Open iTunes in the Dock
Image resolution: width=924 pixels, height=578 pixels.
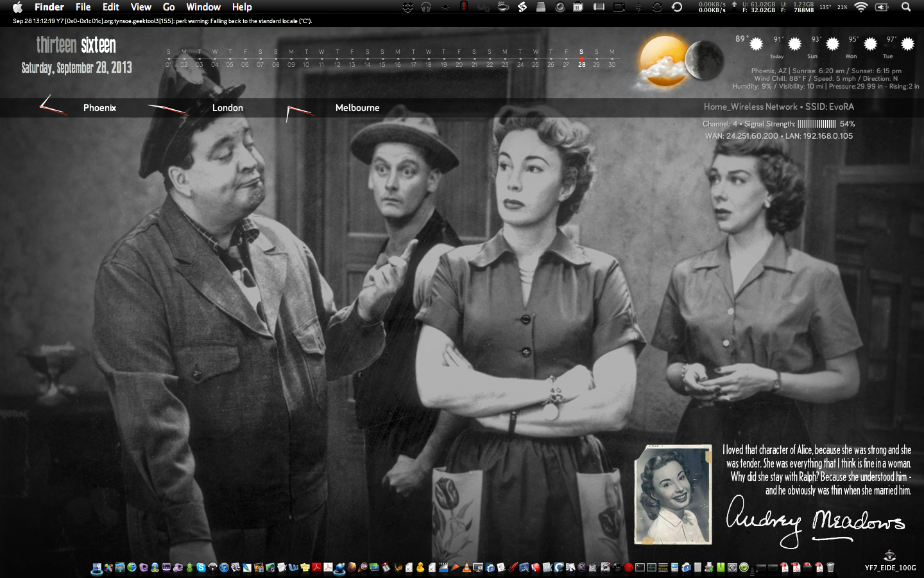[x=224, y=567]
